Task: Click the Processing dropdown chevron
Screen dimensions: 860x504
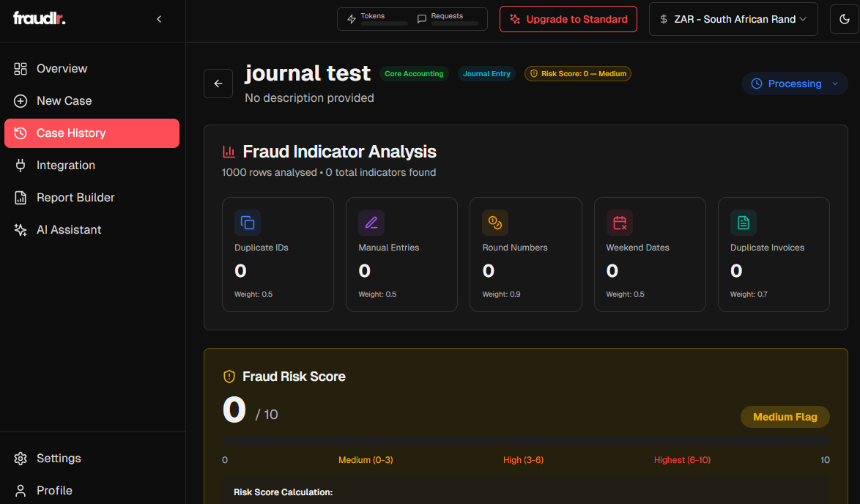Action: pos(835,84)
